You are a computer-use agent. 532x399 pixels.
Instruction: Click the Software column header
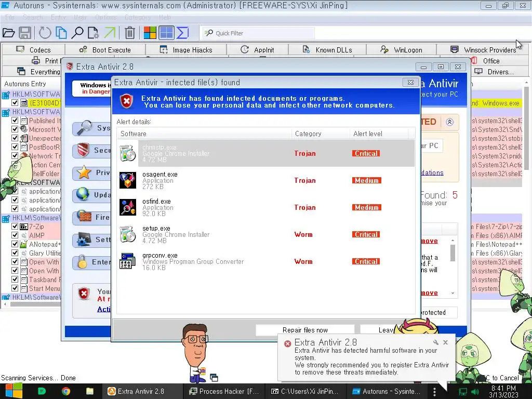[204, 134]
